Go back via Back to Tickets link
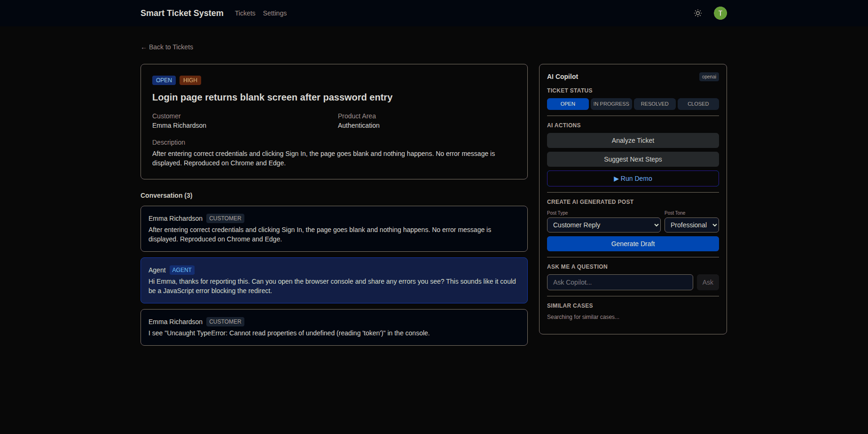The width and height of the screenshot is (868, 434). [x=167, y=47]
